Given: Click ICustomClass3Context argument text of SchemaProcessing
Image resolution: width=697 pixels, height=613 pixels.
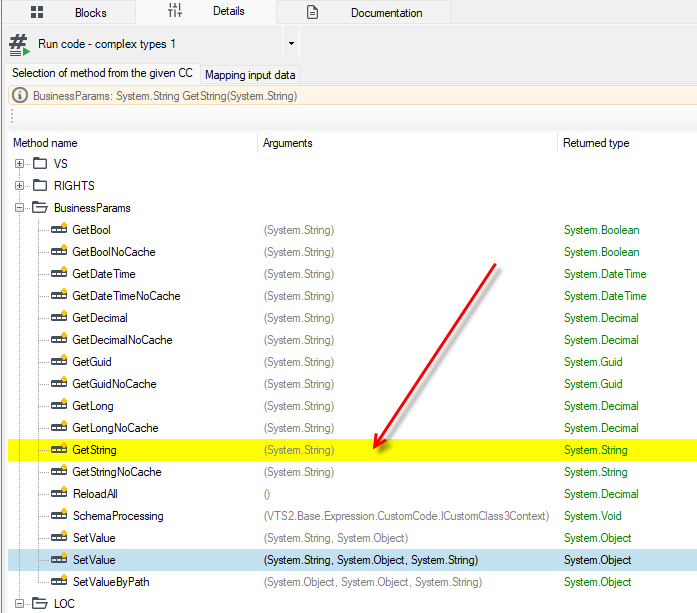Looking at the screenshot, I should pyautogui.click(x=406, y=516).
